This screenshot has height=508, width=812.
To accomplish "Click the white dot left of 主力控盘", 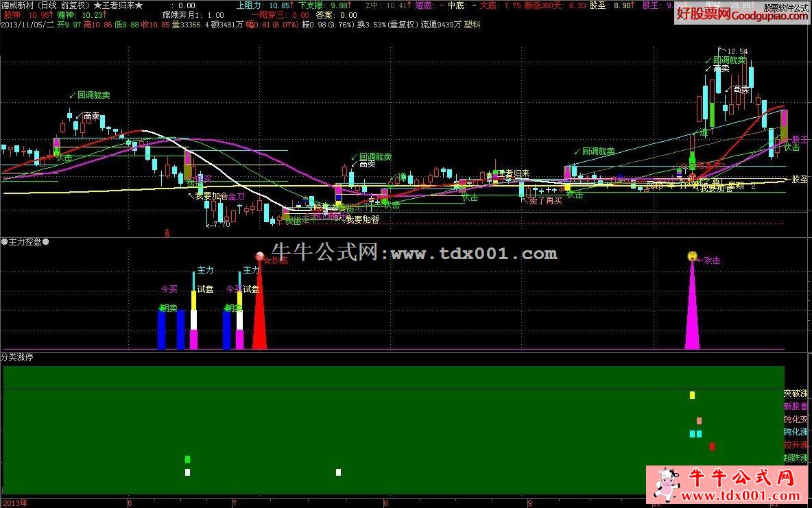I will [x=4, y=242].
